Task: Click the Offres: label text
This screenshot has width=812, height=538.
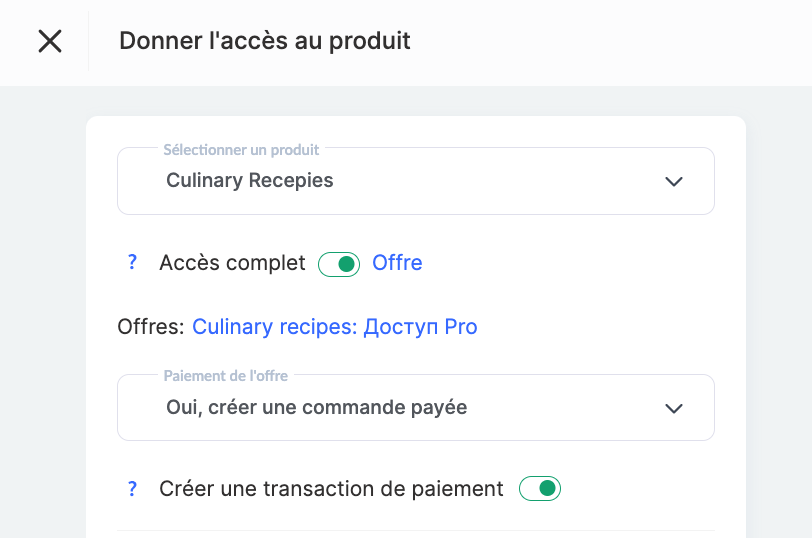Action: [151, 327]
